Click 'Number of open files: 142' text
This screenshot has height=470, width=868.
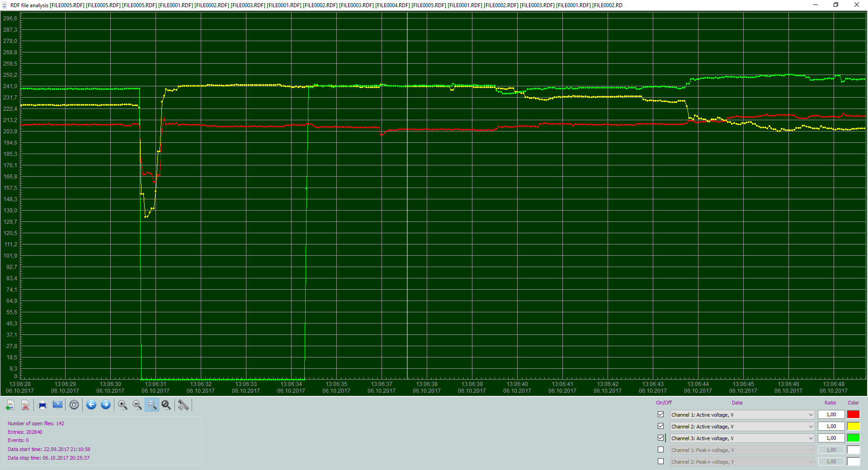pyautogui.click(x=36, y=423)
